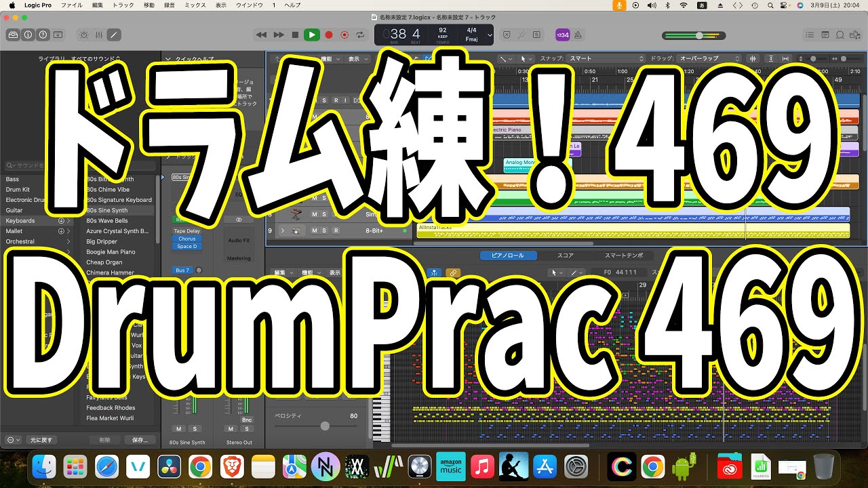
Task: Disable the purple count-in button
Action: (x=562, y=35)
